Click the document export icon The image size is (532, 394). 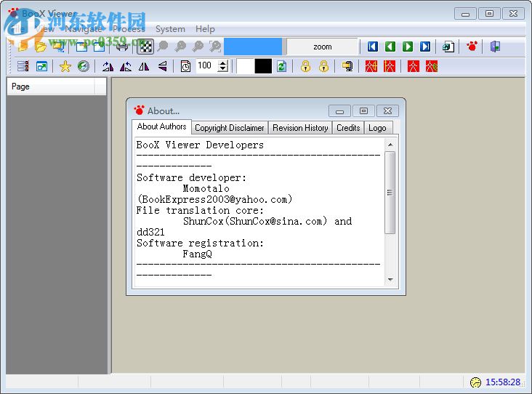[448, 47]
